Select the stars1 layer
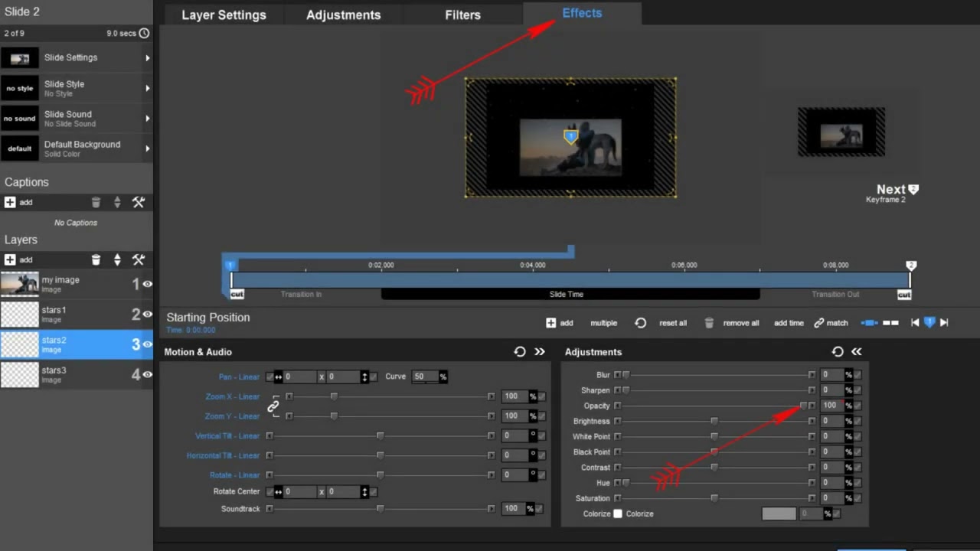Viewport: 980px width, 551px height. [x=77, y=314]
